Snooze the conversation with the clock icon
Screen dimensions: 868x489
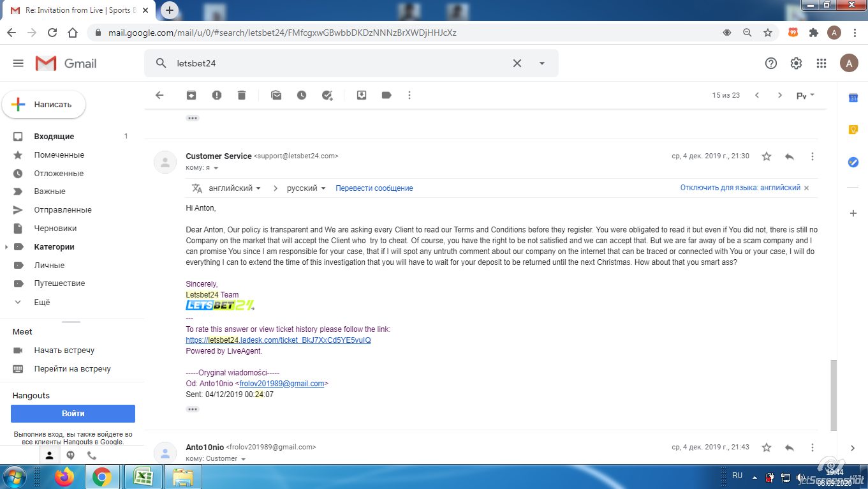(x=302, y=95)
